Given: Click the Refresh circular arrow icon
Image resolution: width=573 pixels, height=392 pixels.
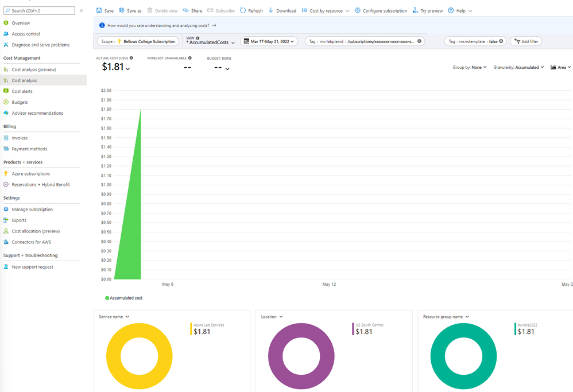Looking at the screenshot, I should click(243, 10).
